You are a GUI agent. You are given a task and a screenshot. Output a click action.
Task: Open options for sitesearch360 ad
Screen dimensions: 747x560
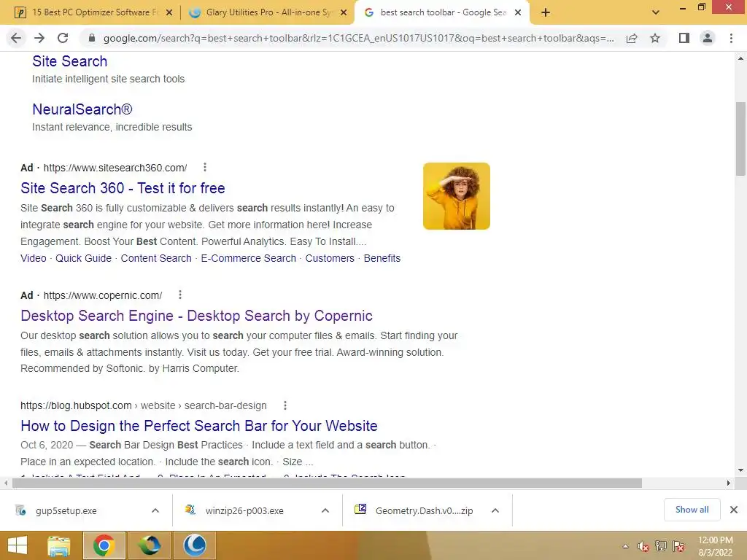(205, 167)
